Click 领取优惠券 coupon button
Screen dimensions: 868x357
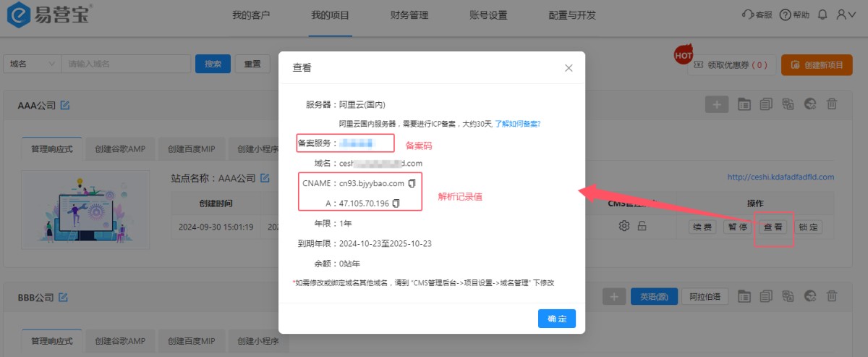coord(731,64)
